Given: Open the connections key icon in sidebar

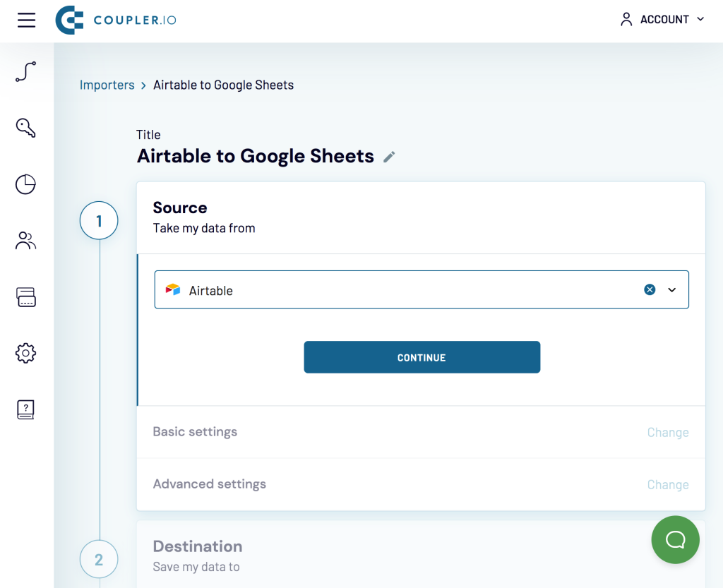Looking at the screenshot, I should pyautogui.click(x=26, y=128).
